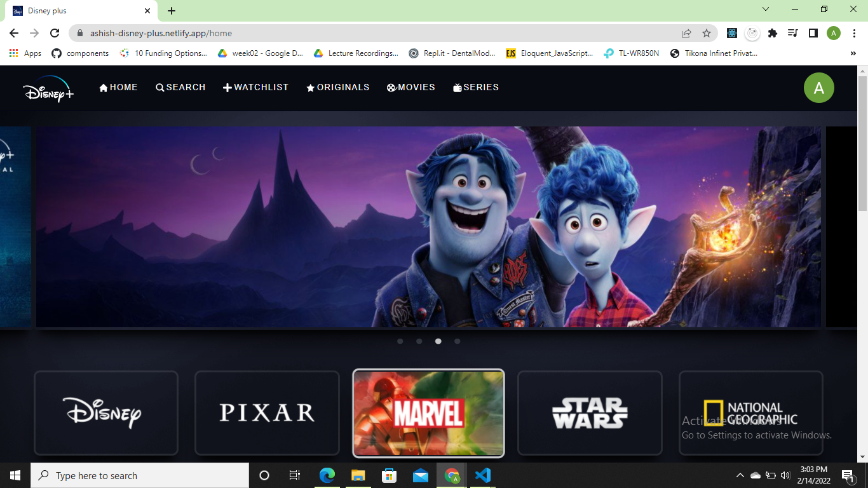Open MOVIES nav item
The height and width of the screenshot is (488, 868).
(410, 88)
